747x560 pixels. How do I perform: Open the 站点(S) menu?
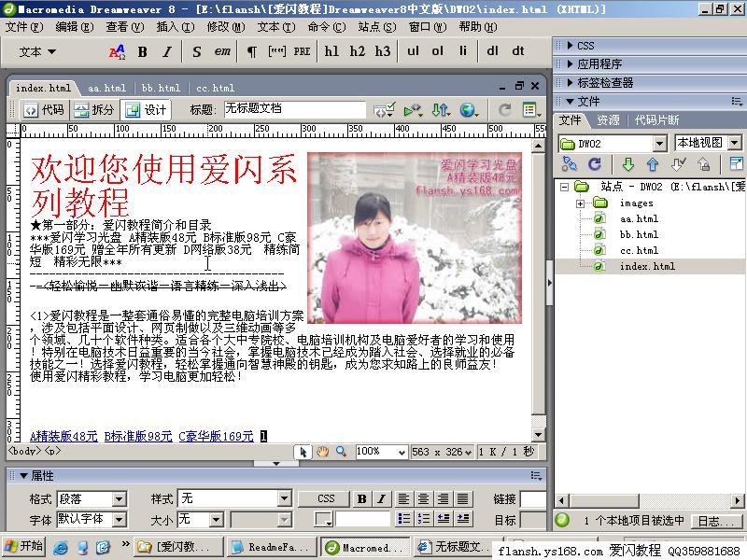click(377, 27)
